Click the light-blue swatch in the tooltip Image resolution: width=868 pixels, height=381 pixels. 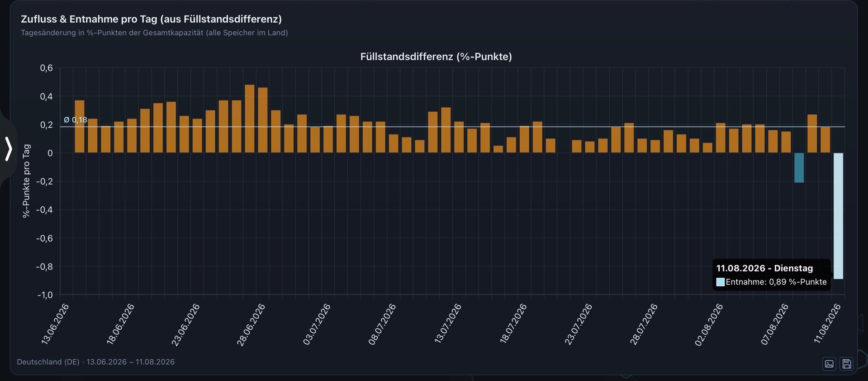point(721,282)
